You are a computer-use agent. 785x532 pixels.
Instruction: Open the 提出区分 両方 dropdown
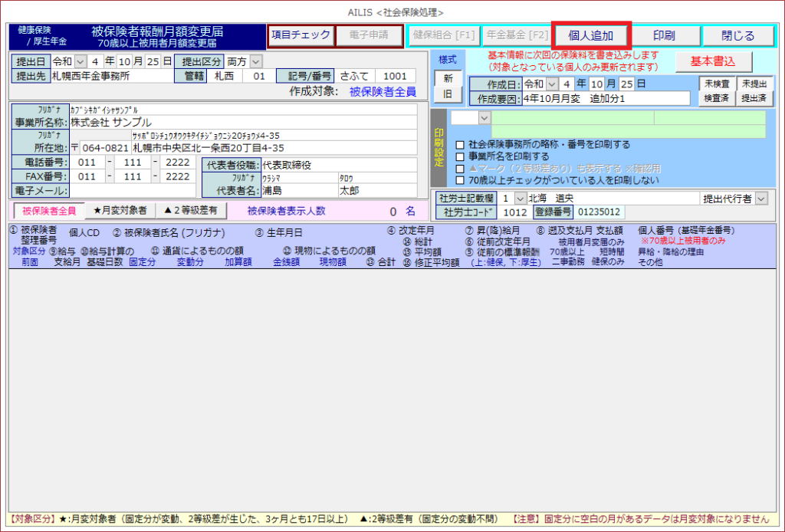256,61
